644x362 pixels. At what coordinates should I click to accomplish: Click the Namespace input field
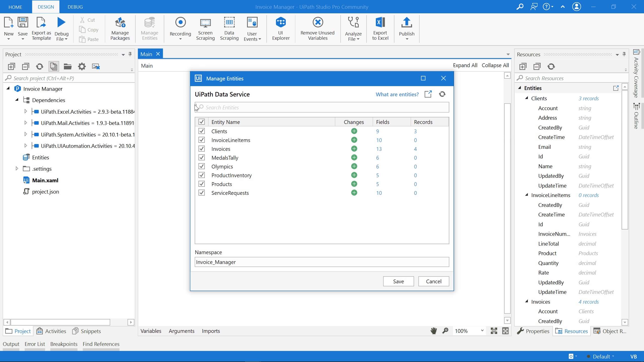pos(322,262)
